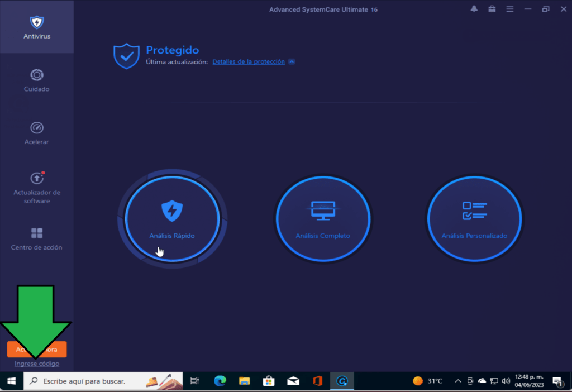Open the notifications bell icon
572x392 pixels.
474,9
